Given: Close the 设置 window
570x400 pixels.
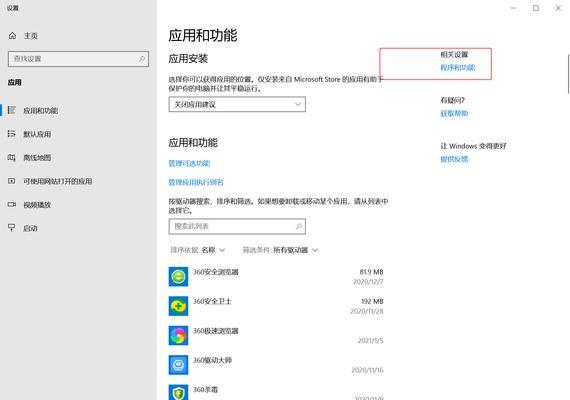Looking at the screenshot, I should (558, 8).
